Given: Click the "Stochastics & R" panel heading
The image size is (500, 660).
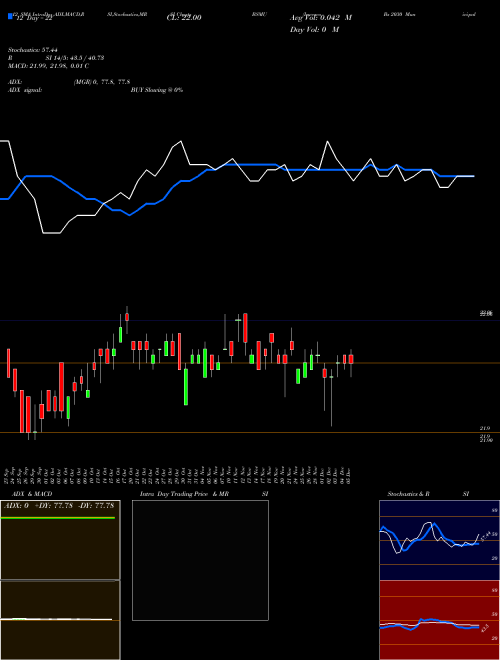Looking at the screenshot, I should coord(408,494).
